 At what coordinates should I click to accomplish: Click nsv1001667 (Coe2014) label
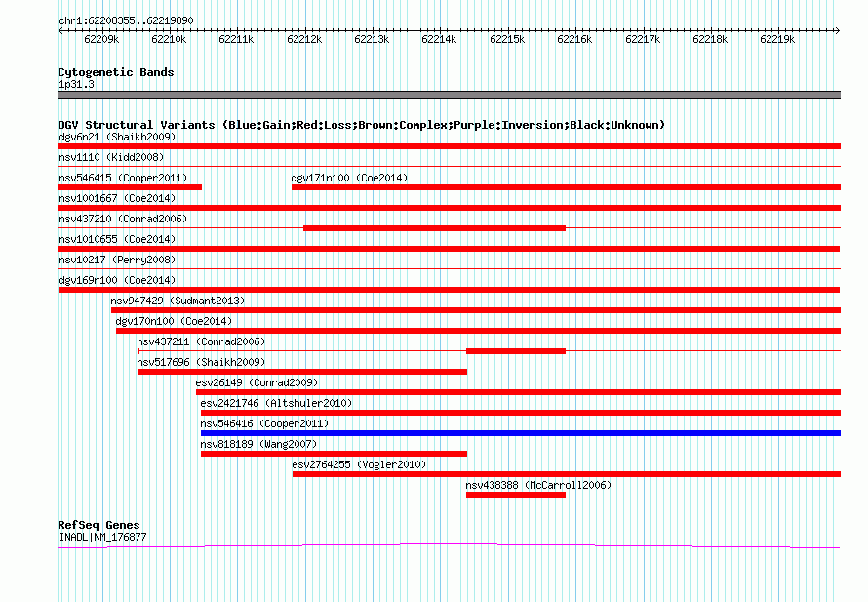click(117, 198)
